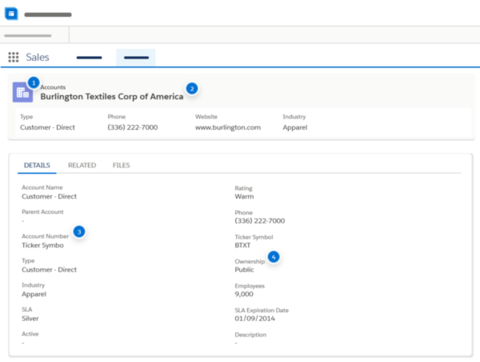Open the FILES tab
Image resolution: width=480 pixels, height=362 pixels.
pos(121,165)
